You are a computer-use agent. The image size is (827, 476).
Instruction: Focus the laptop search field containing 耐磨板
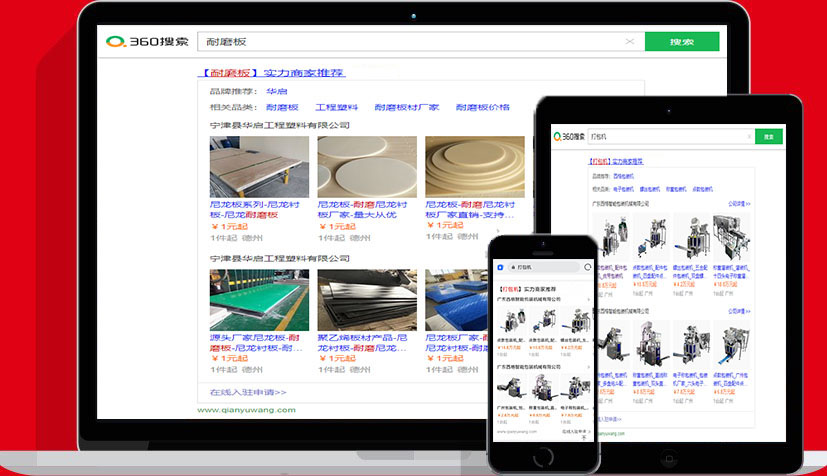point(421,42)
